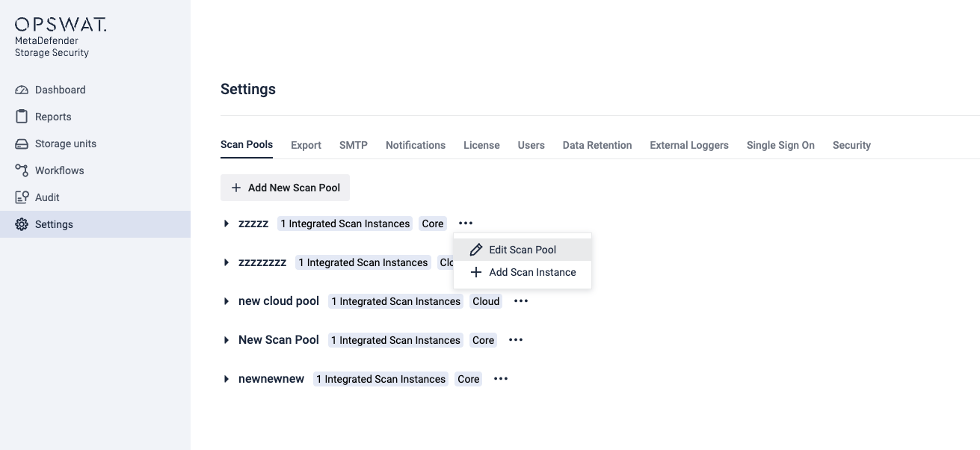This screenshot has width=980, height=450.
Task: Click the Workflows branch icon
Action: tap(22, 170)
